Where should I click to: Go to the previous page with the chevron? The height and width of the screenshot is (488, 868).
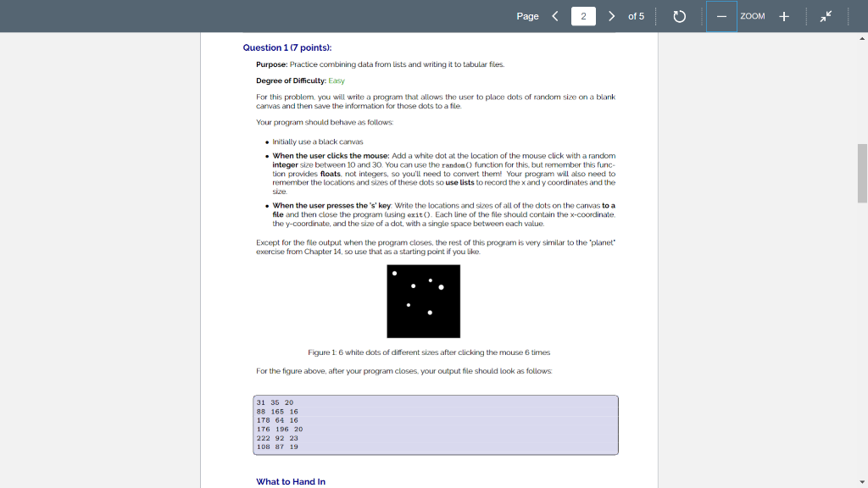point(555,15)
